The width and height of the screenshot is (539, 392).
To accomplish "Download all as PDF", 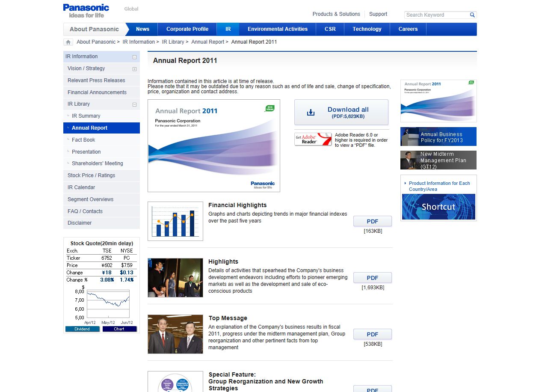I will 341,112.
